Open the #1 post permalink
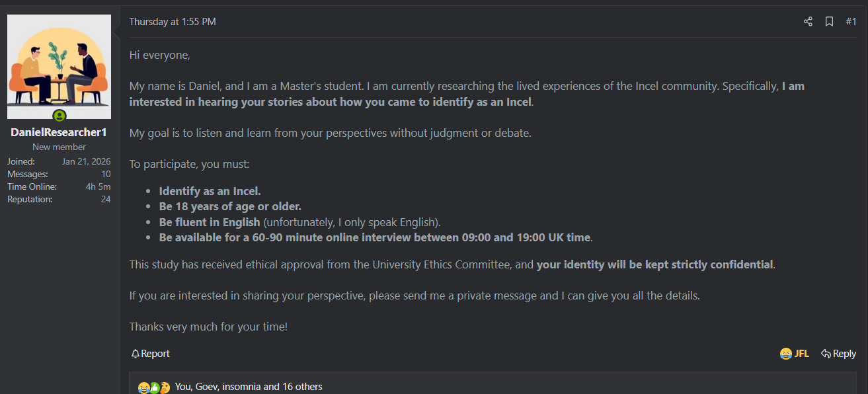The image size is (868, 394). 851,22
